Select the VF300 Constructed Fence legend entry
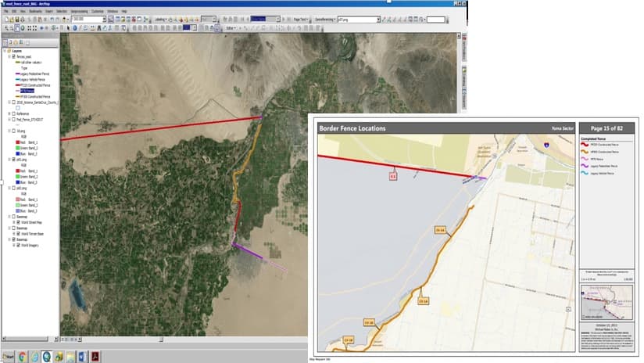The height and width of the screenshot is (363, 644). pos(35,96)
